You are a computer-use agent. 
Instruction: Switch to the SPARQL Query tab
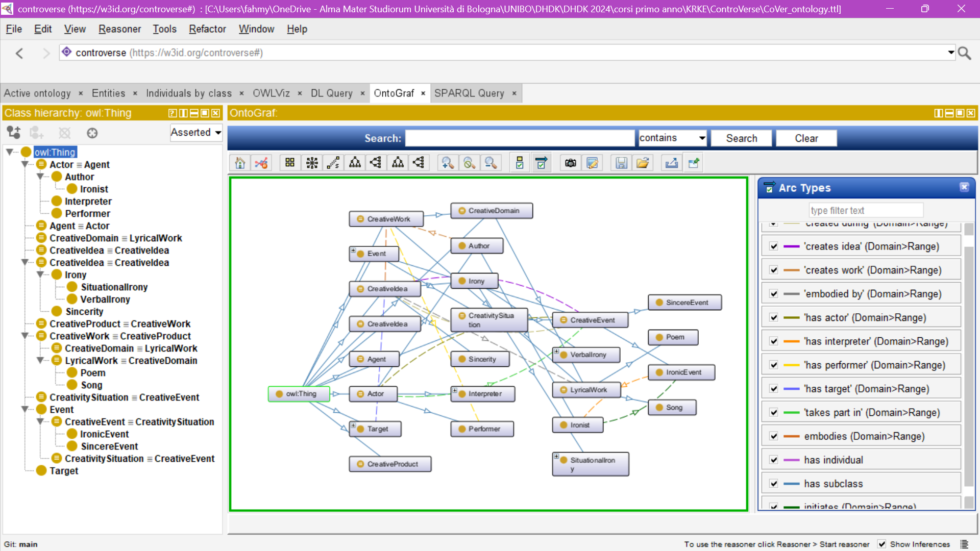(469, 93)
